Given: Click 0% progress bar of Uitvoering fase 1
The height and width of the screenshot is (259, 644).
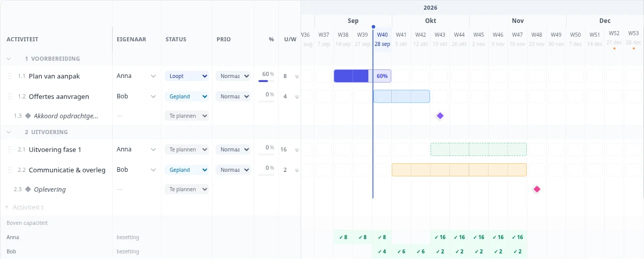Looking at the screenshot, I should (266, 154).
